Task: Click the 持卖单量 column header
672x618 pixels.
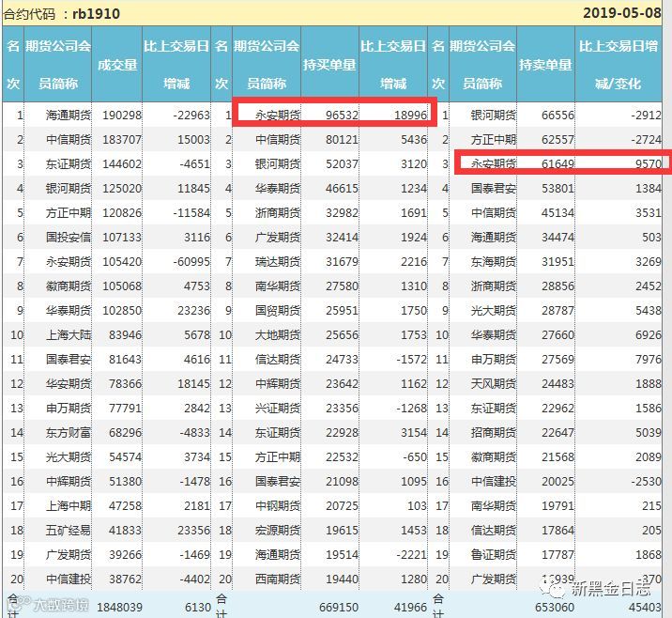Action: coord(545,65)
